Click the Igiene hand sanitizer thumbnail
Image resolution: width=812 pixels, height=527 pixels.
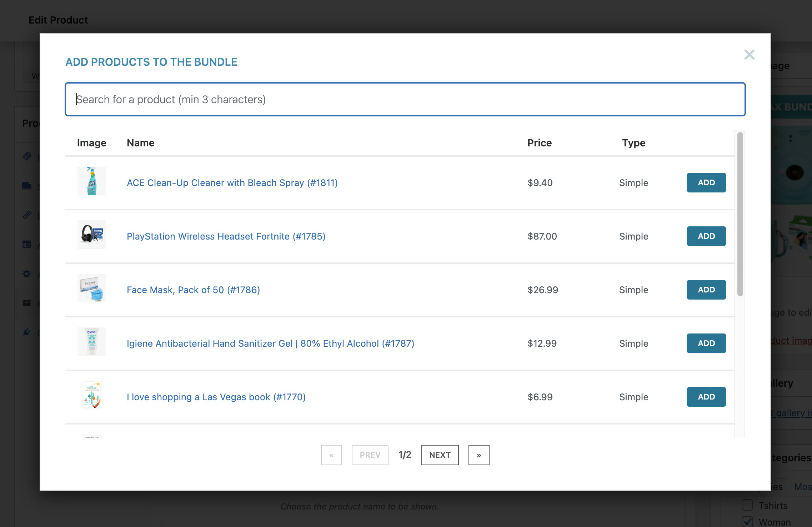tap(92, 342)
